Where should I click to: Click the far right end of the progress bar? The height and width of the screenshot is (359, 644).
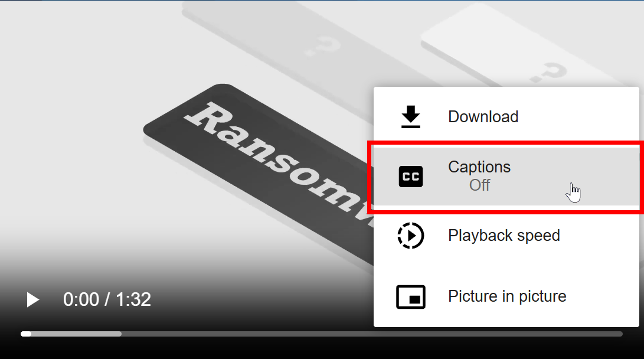pyautogui.click(x=621, y=334)
